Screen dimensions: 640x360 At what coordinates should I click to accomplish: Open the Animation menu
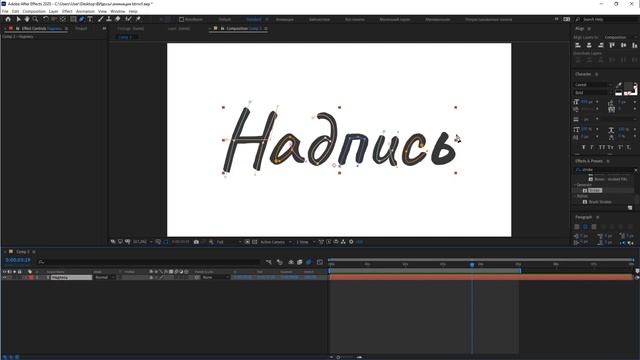85,11
